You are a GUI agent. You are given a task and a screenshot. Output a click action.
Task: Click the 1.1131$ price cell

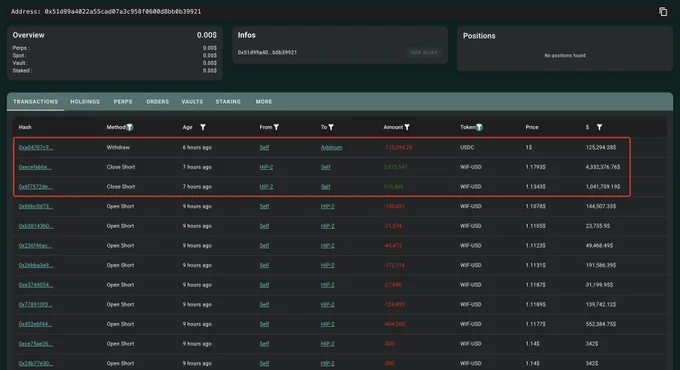tap(536, 265)
